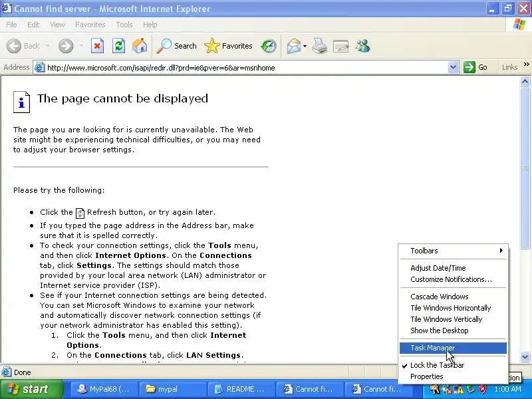Click the page icon in Address bar
532x399 pixels.
click(40, 68)
